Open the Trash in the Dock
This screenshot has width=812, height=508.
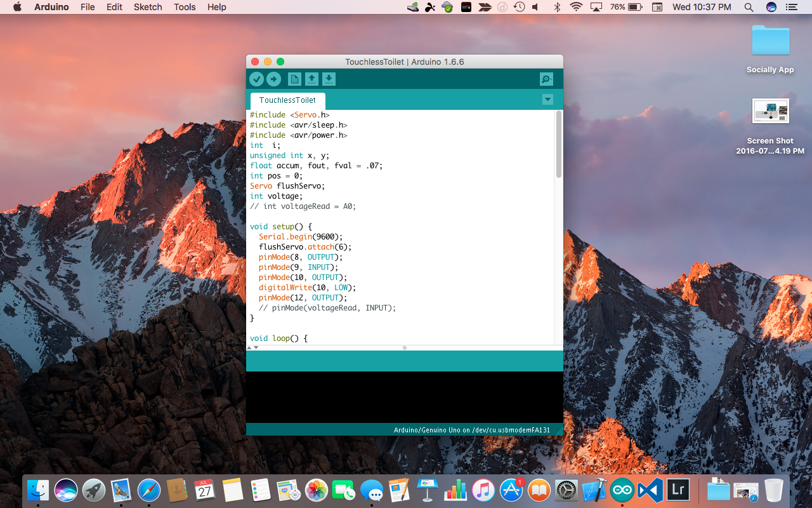pos(774,490)
